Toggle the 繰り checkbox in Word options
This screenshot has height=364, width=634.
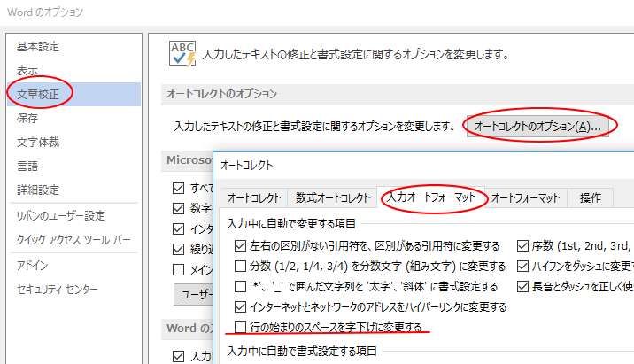point(178,249)
